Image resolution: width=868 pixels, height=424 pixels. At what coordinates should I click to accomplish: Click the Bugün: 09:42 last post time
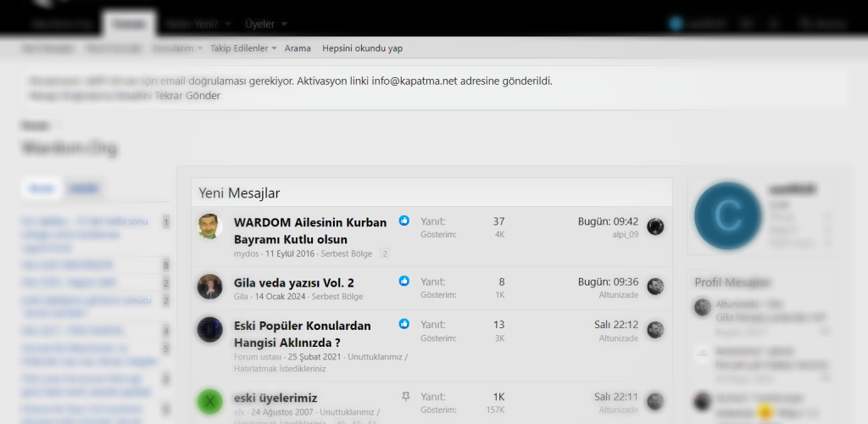[x=609, y=221]
